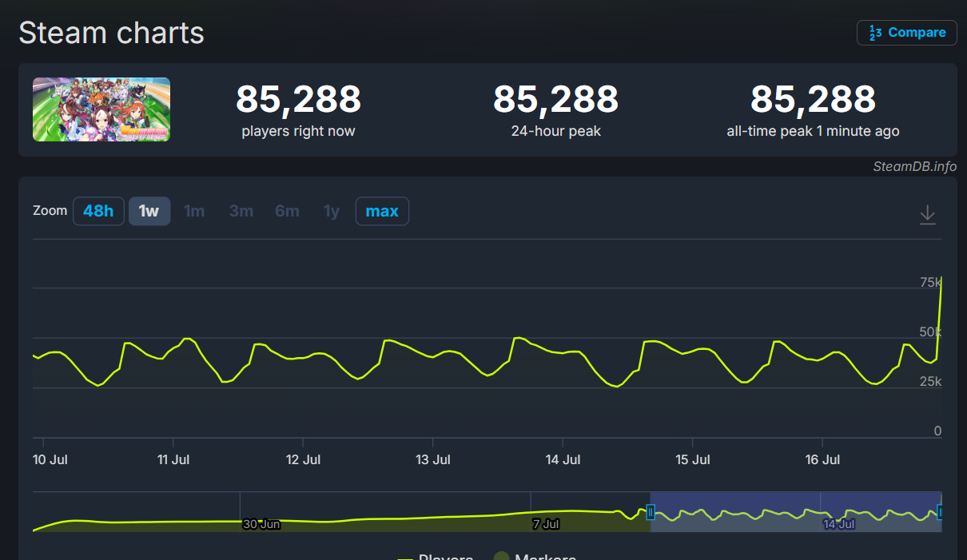
Task: Grab the left navigator range handle
Action: click(x=651, y=512)
